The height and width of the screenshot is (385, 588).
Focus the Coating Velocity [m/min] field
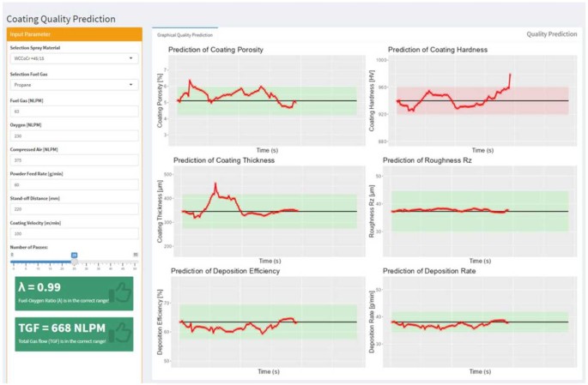point(73,232)
